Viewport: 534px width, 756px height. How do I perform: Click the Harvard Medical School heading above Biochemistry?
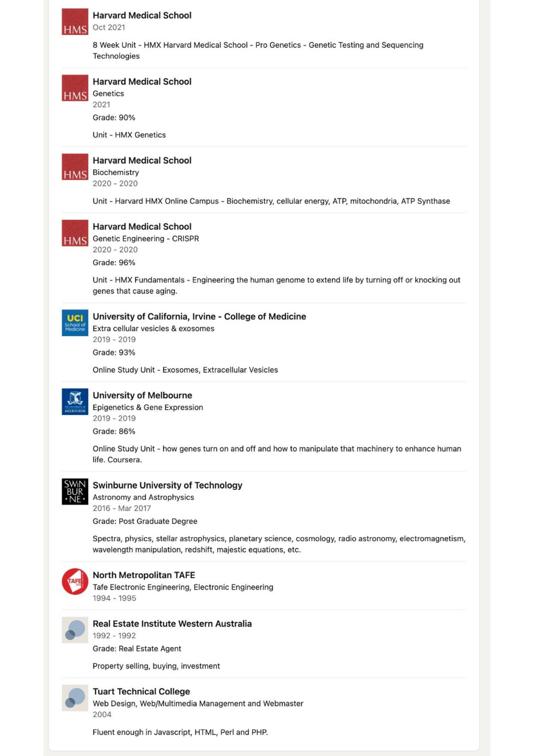tap(142, 160)
